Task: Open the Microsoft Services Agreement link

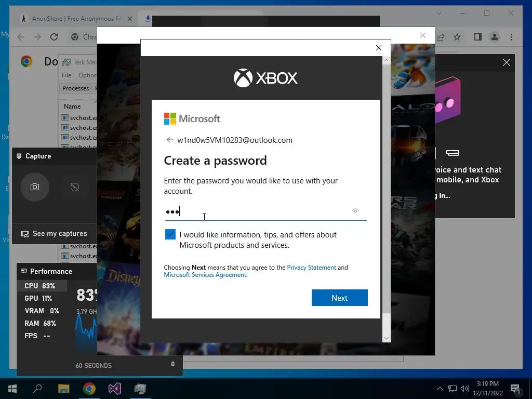Action: click(205, 275)
